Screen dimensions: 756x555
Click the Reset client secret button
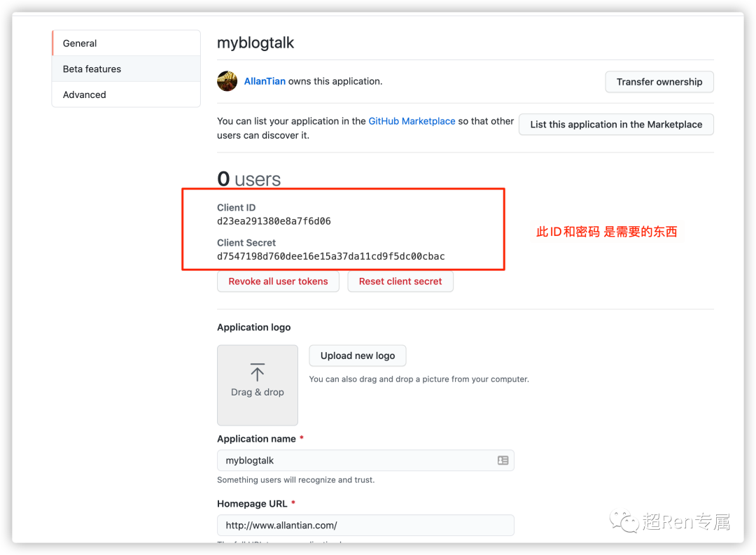(400, 281)
